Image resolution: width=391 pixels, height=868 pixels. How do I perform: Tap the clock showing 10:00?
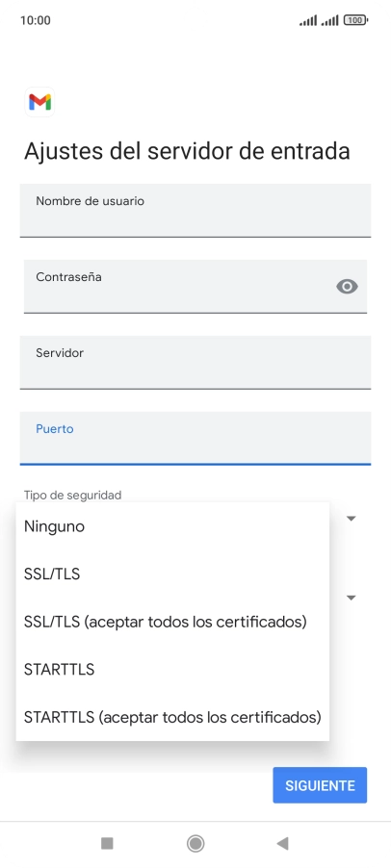pos(36,20)
